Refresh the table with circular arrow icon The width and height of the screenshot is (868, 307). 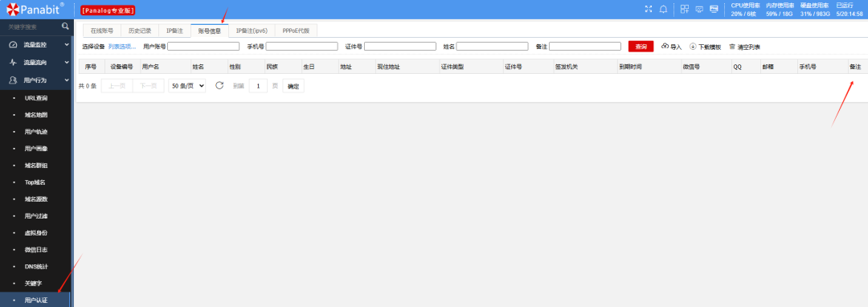point(219,86)
